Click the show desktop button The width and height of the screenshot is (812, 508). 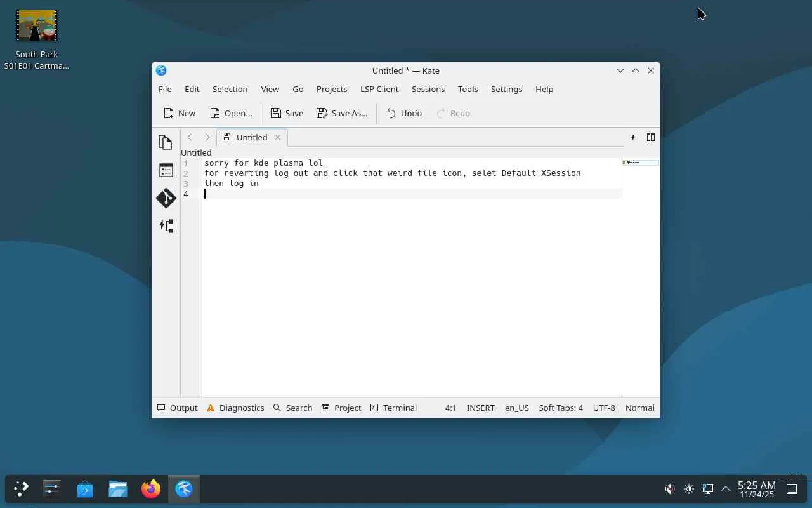792,489
